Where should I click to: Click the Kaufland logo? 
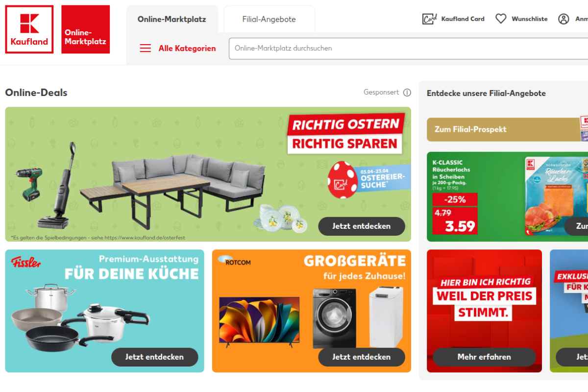pyautogui.click(x=29, y=29)
